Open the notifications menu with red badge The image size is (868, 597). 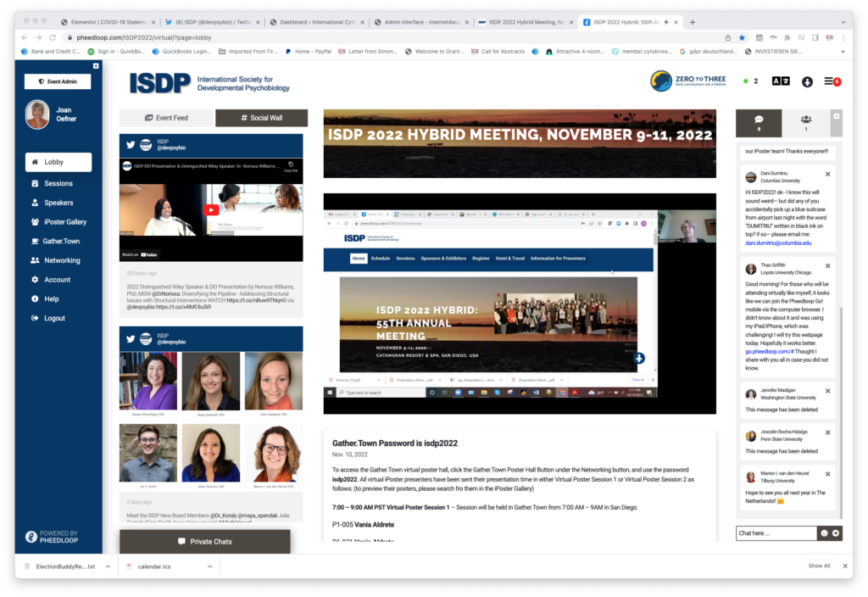[832, 81]
